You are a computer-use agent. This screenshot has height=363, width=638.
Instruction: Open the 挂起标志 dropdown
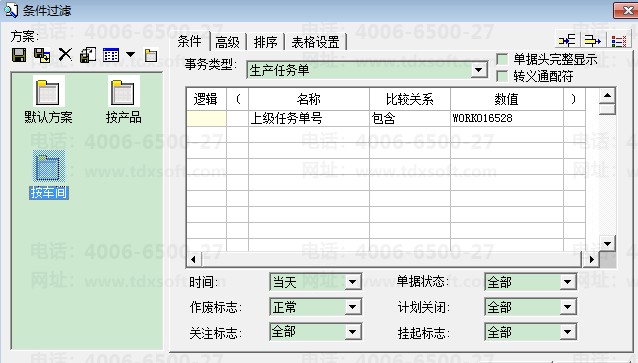(568, 332)
